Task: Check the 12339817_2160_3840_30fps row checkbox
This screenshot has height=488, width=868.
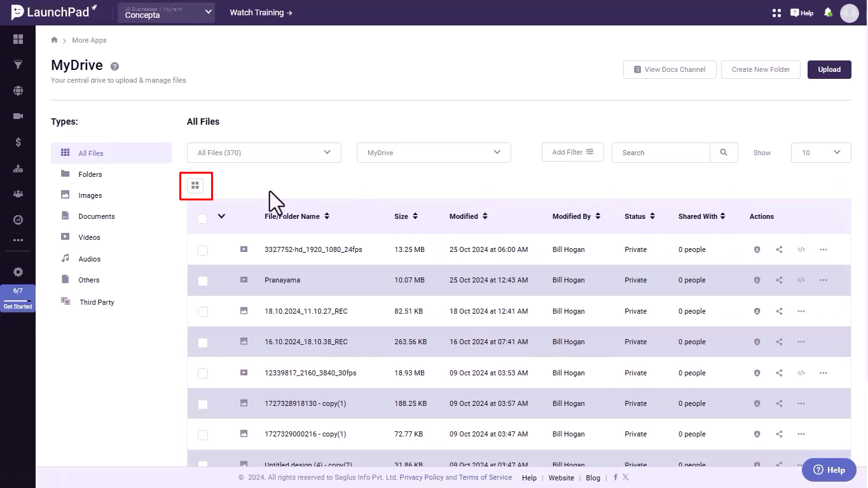Action: [203, 373]
